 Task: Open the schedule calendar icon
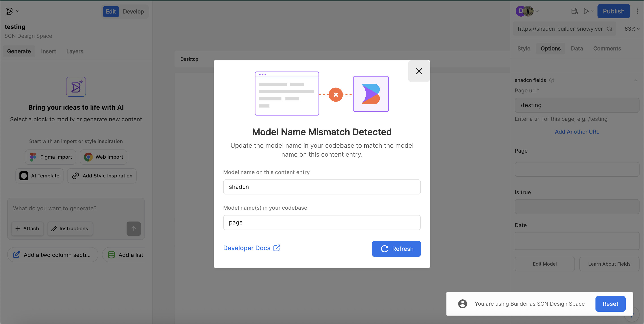(x=574, y=11)
